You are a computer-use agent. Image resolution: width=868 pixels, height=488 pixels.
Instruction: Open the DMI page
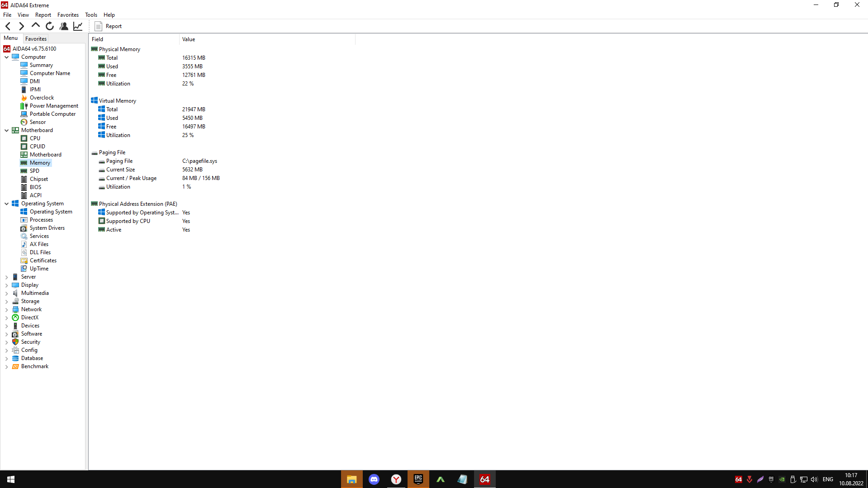35,81
